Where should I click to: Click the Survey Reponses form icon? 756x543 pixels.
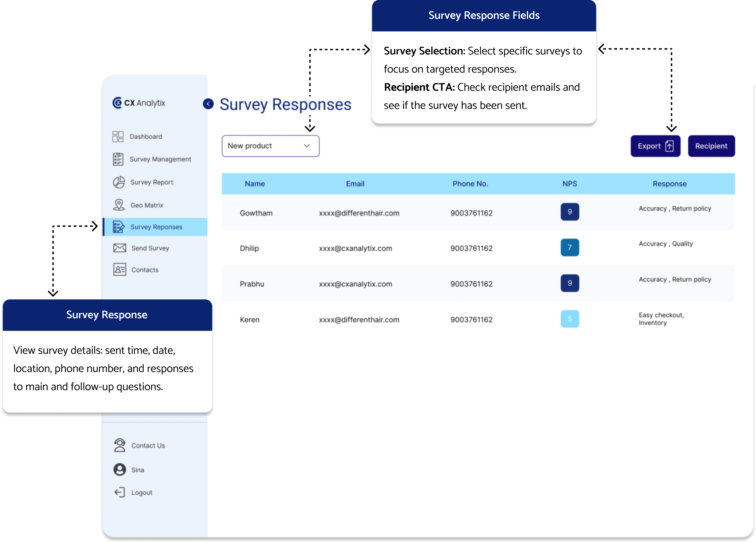119,227
